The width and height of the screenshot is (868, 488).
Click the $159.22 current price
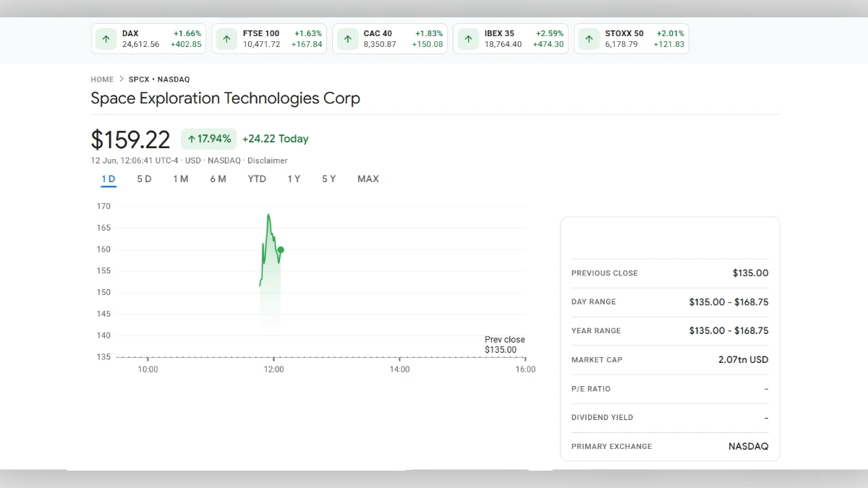(130, 140)
